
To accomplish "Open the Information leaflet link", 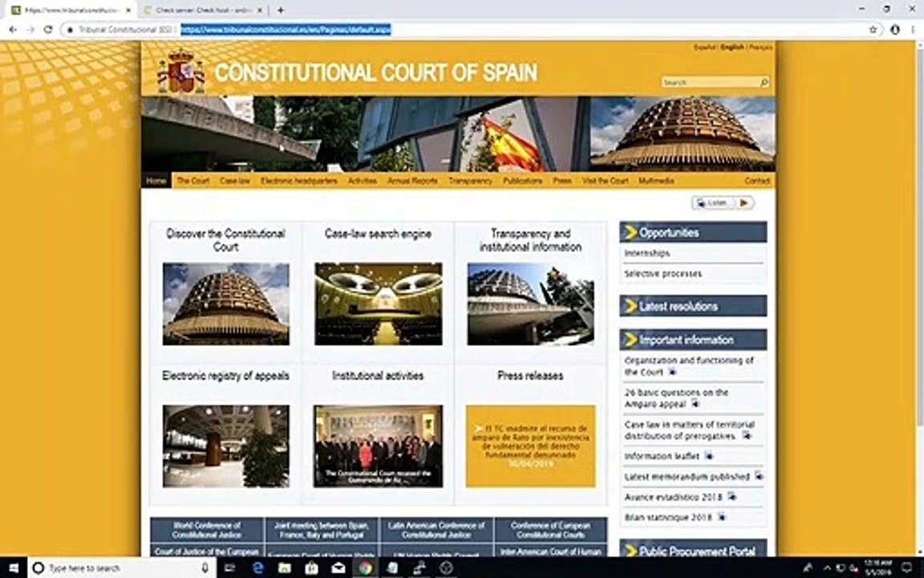I will tap(662, 456).
